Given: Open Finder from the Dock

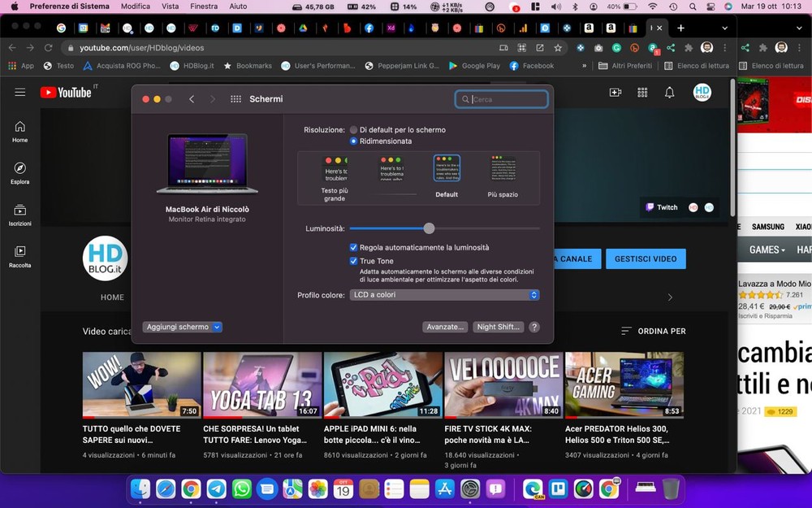Looking at the screenshot, I should click(x=140, y=488).
